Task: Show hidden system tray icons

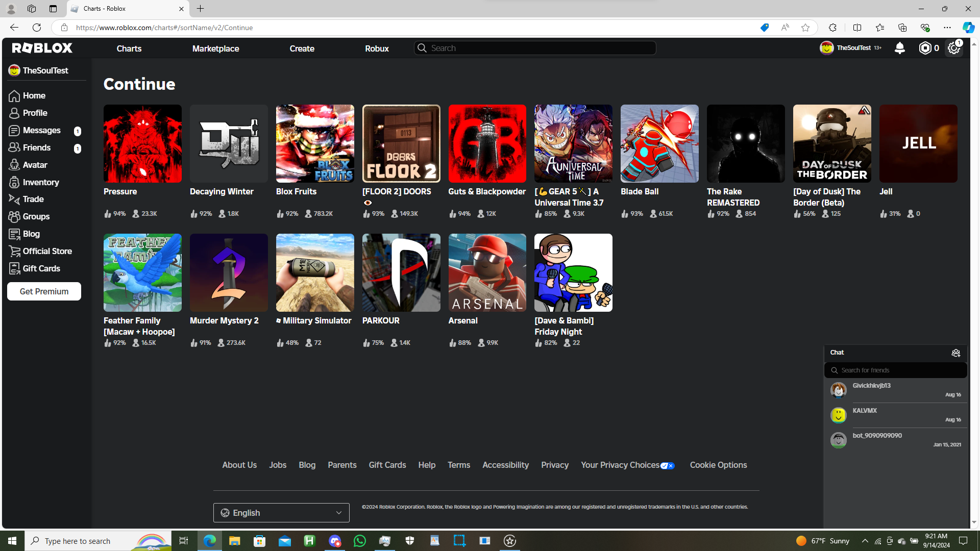Action: pyautogui.click(x=865, y=541)
